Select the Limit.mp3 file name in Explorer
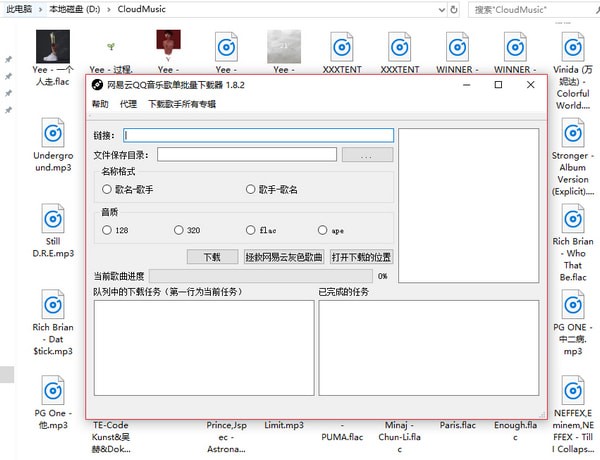 [x=284, y=425]
